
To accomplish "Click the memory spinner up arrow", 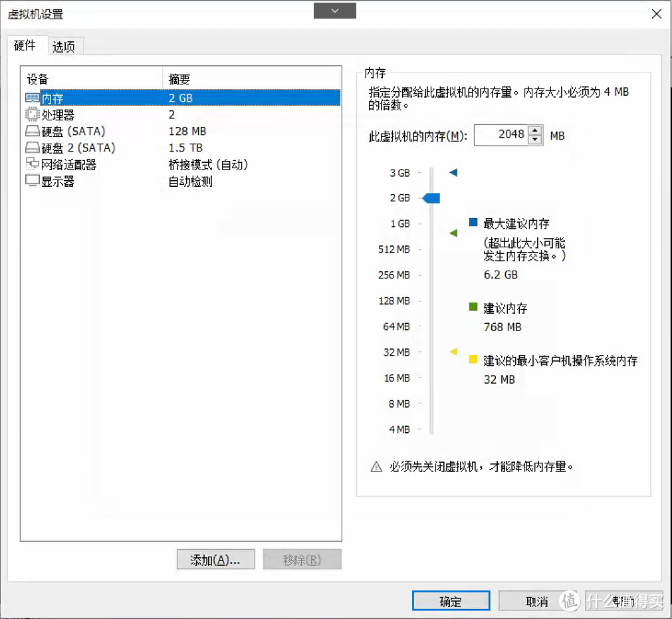I will [535, 131].
